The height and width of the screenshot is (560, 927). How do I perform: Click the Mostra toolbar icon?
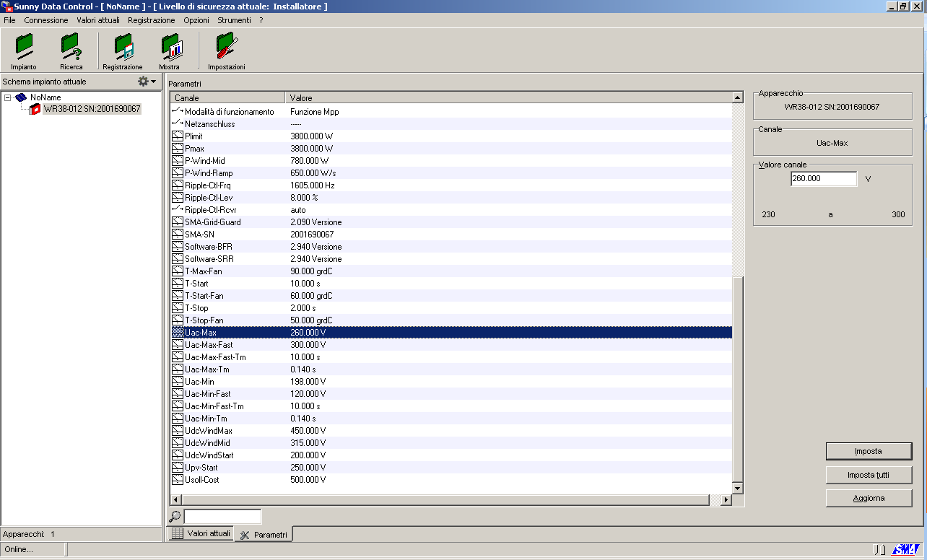[x=170, y=51]
